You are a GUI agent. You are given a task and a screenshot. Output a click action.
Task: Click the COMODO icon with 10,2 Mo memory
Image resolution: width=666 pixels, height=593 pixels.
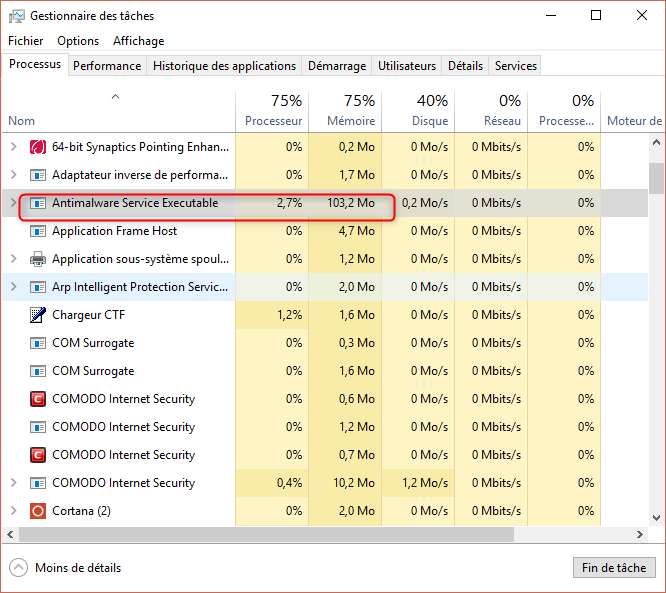tap(38, 483)
